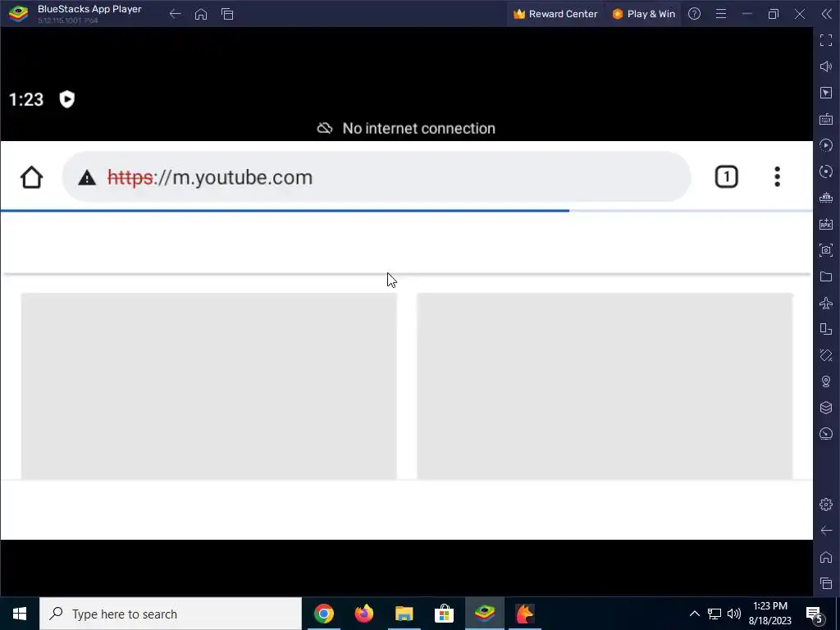
Task: Click the system tray speaker icon
Action: [734, 614]
